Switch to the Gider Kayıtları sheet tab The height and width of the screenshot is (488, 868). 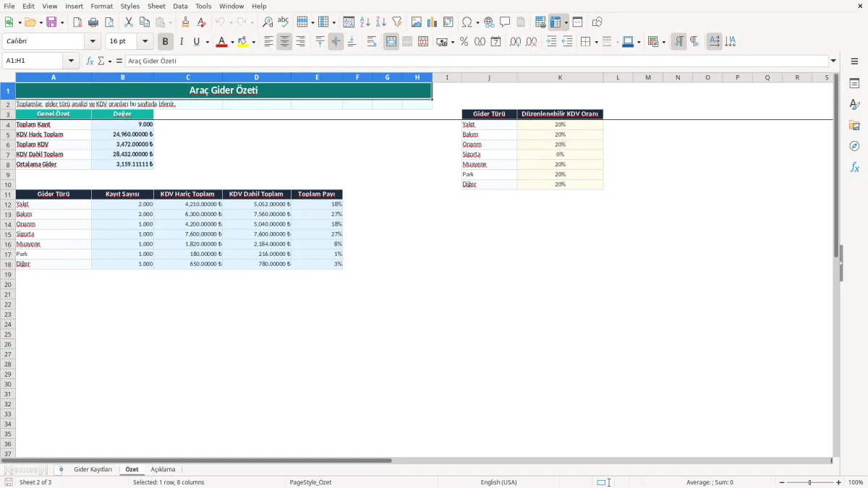click(93, 470)
